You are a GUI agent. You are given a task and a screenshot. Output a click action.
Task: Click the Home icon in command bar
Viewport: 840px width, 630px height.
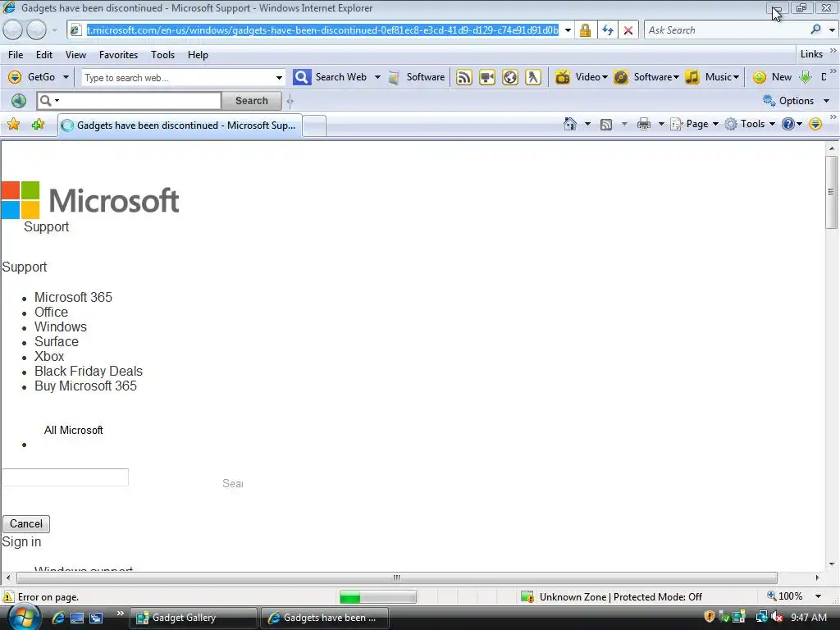(x=570, y=125)
